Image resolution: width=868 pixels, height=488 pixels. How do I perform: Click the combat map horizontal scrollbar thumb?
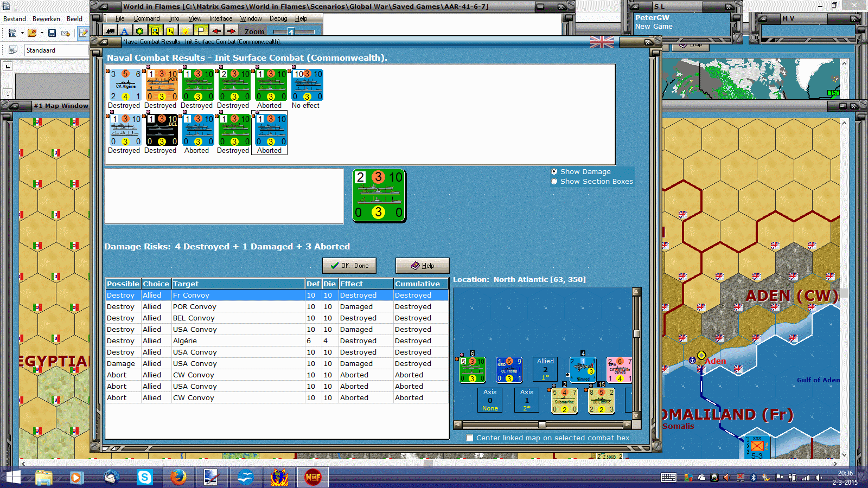542,425
